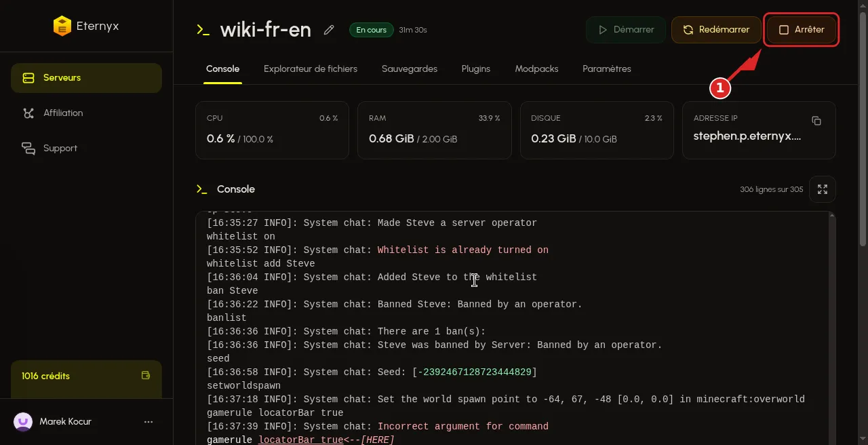
Task: Click the seed value -2392467128723444829
Action: coord(475,372)
